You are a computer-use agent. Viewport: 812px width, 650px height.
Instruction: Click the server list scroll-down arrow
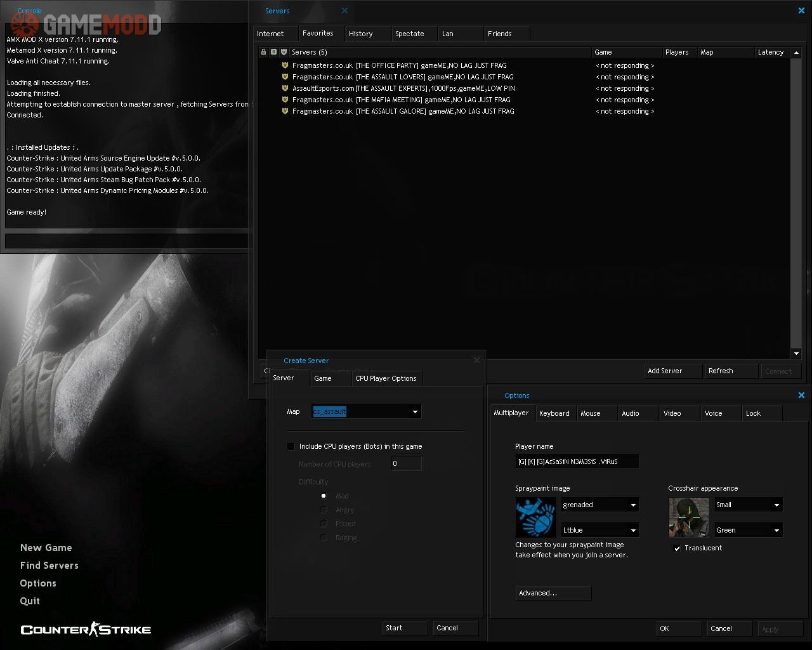pos(796,354)
